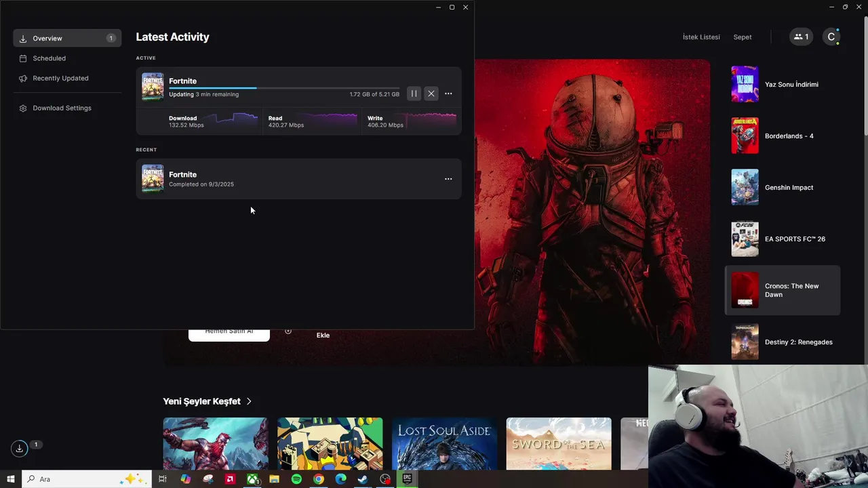The image size is (868, 488).
Task: Expand Yeni Şeyler Keşfet chevron
Action: click(x=249, y=401)
